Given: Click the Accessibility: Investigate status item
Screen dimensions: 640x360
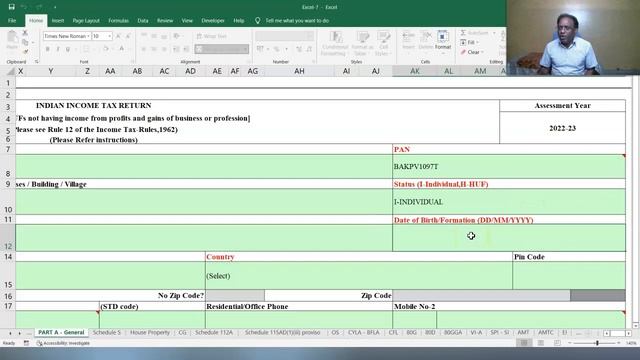Looking at the screenshot, I should [x=63, y=343].
